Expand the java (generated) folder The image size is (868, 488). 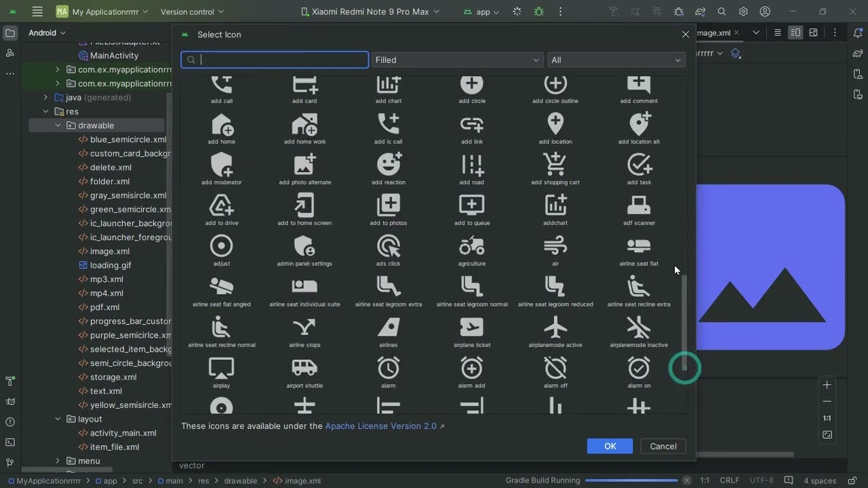[x=46, y=98]
